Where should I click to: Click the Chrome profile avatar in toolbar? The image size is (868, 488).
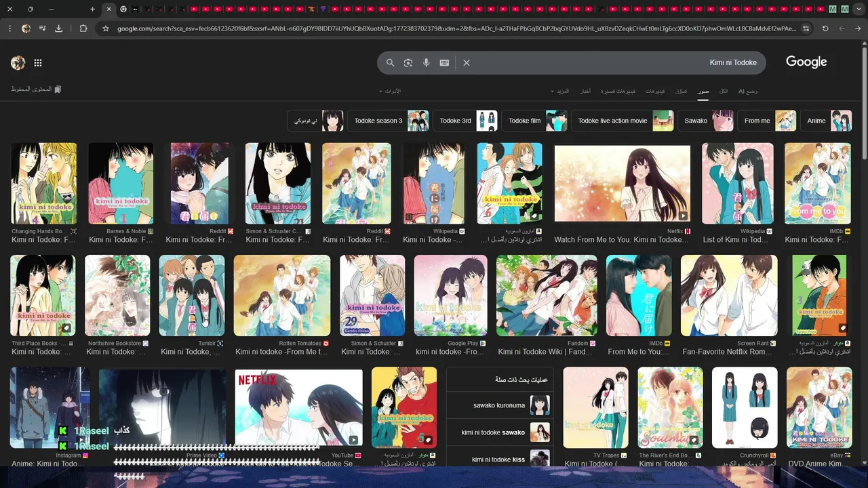click(x=26, y=28)
